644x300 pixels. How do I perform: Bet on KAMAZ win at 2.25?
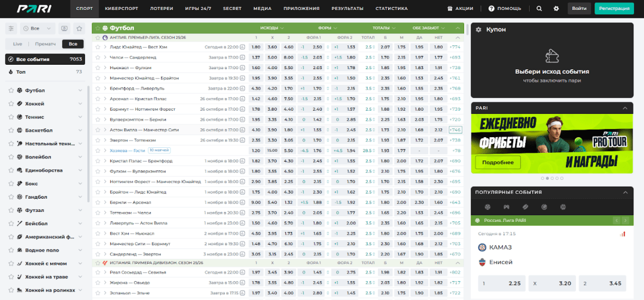click(x=502, y=284)
